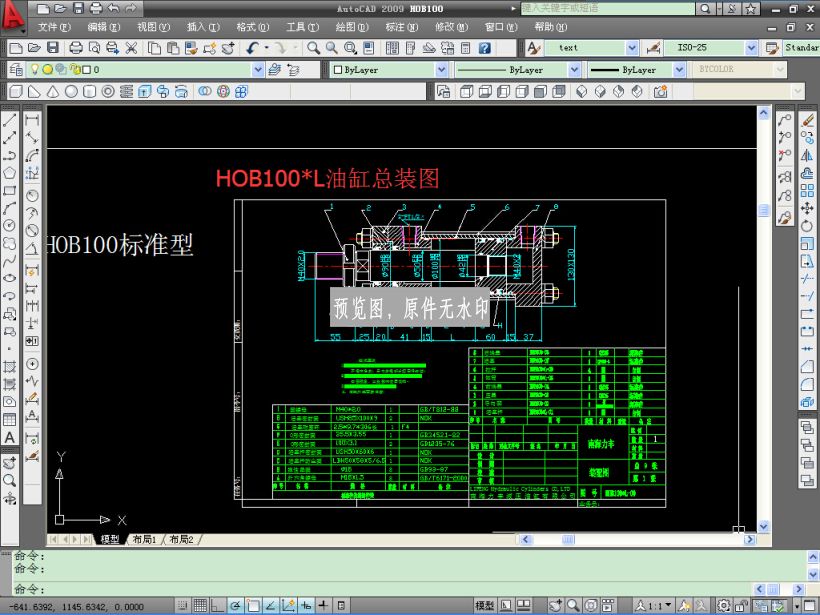Image resolution: width=820 pixels, height=615 pixels.
Task: Toggle Object Snap Tracking in status bar
Action: point(271,606)
